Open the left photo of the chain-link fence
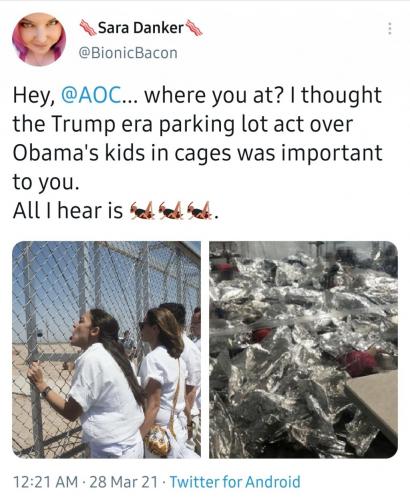 coord(106,349)
